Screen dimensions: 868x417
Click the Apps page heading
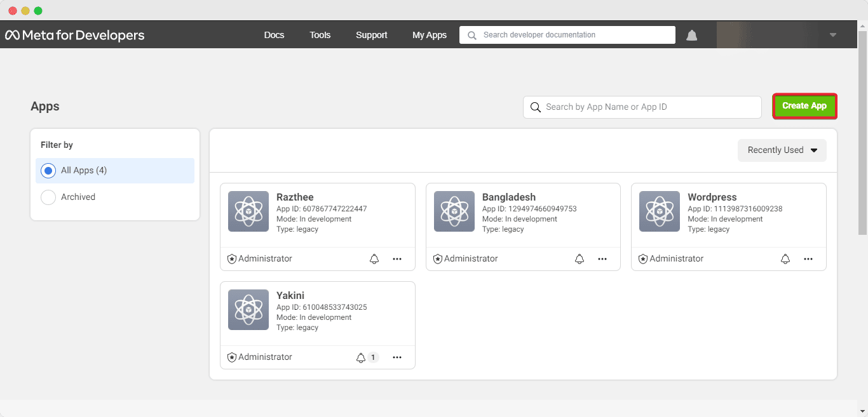[x=45, y=107]
